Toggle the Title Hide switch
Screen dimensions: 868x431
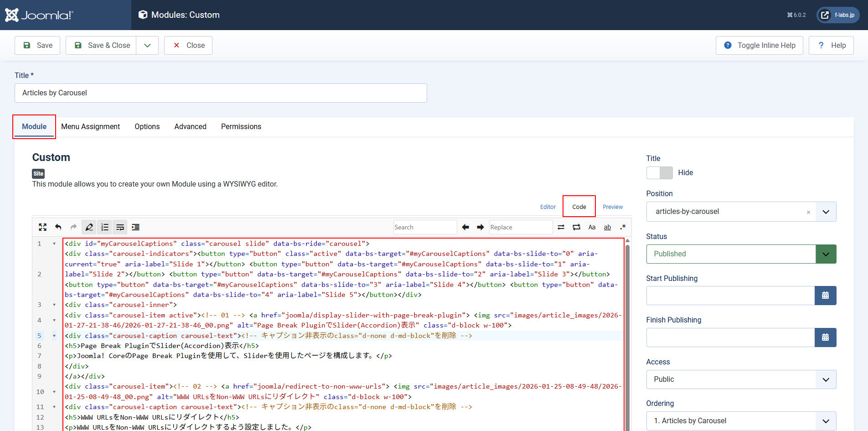pos(659,173)
